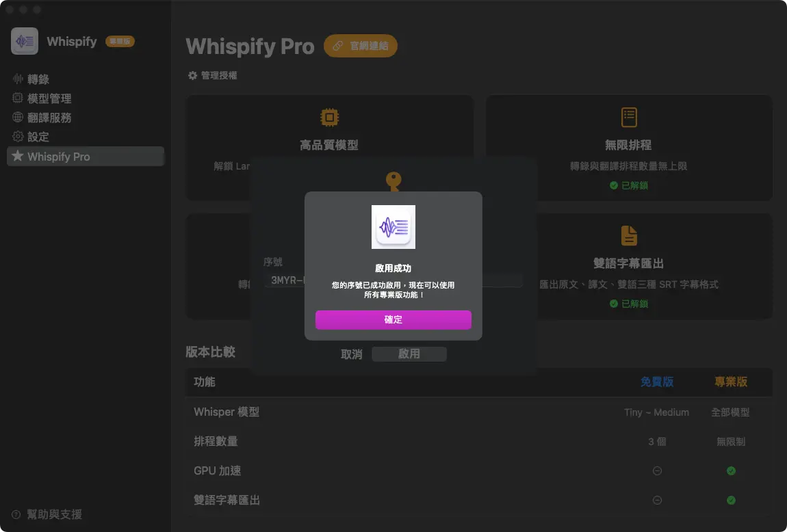Click the 專業版 column header

(731, 382)
